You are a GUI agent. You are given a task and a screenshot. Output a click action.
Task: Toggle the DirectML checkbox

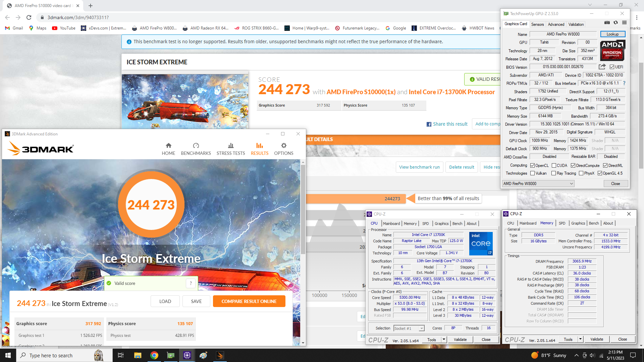605,166
